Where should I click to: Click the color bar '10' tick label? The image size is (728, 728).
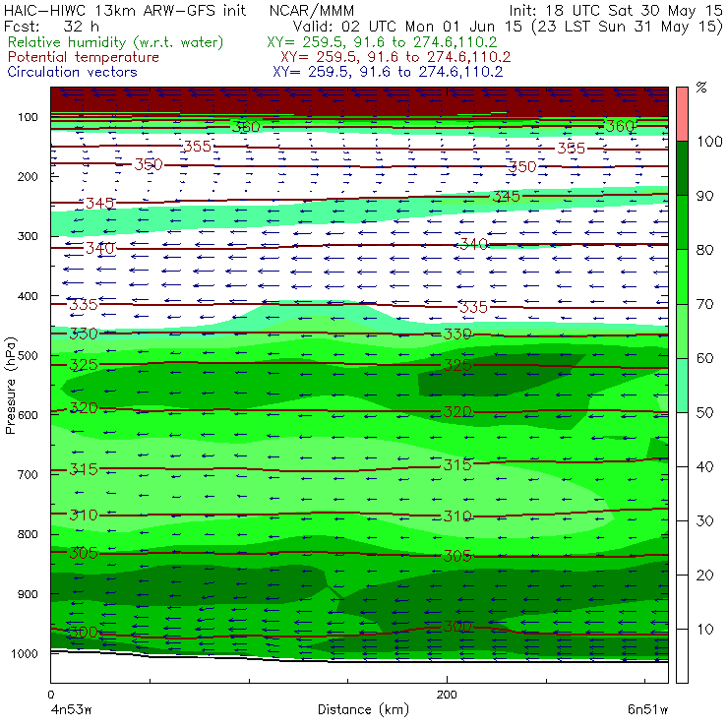[x=704, y=629]
